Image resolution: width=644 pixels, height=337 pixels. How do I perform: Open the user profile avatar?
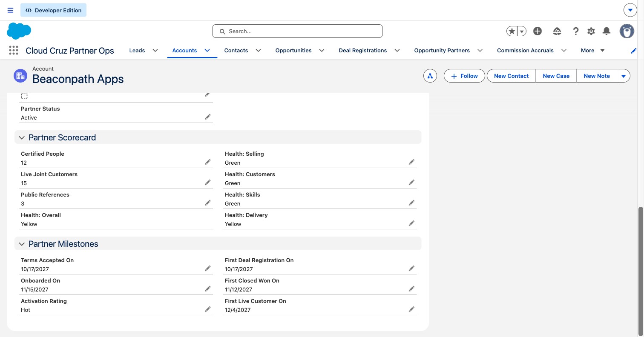tap(627, 31)
